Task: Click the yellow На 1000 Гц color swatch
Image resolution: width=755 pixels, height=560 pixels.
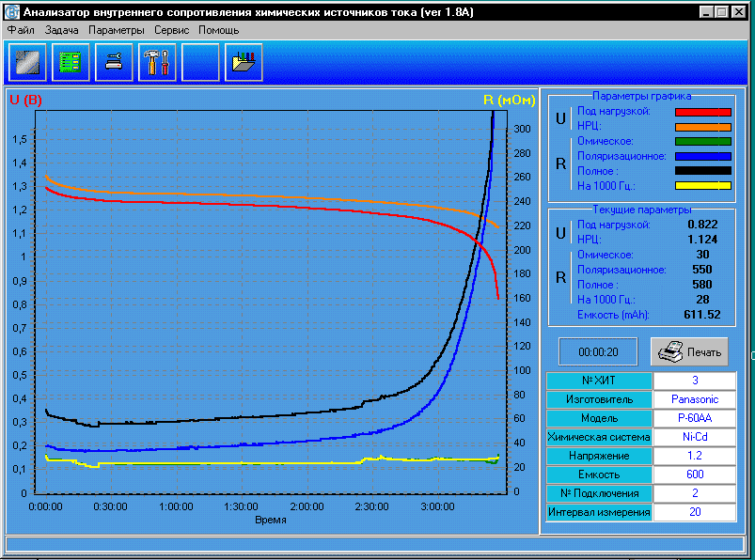Action: pos(703,186)
